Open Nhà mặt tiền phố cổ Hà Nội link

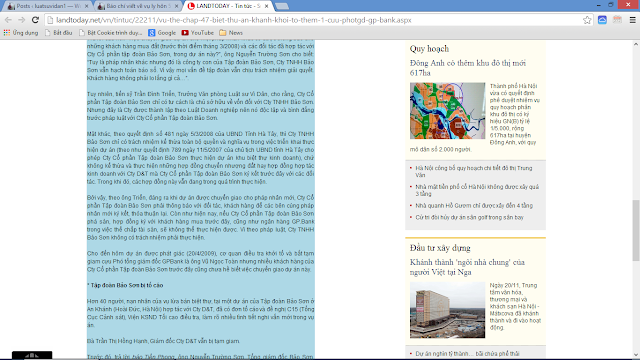(x=477, y=190)
